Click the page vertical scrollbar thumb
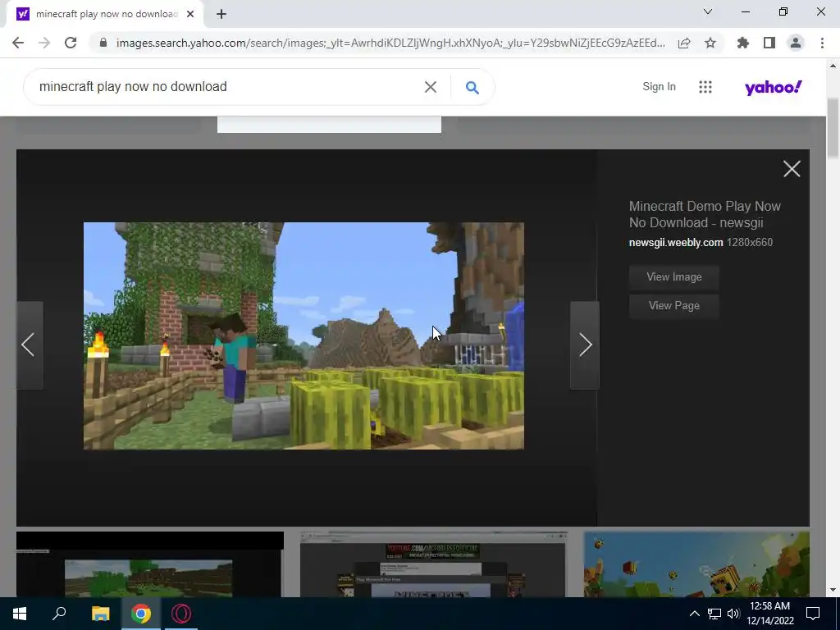 833,129
